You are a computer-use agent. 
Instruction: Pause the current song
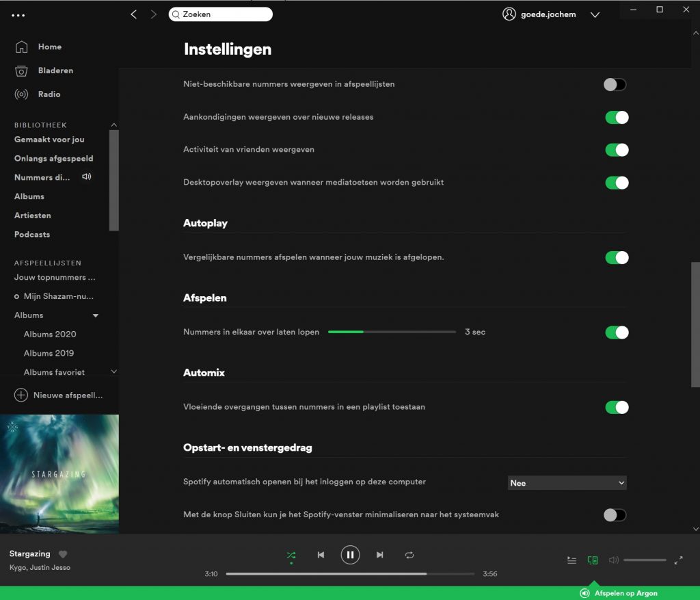pos(350,555)
